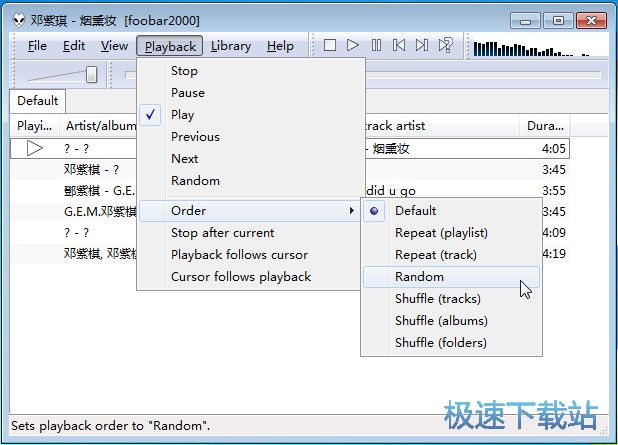Select the track row lasting 4:09

coord(290,233)
